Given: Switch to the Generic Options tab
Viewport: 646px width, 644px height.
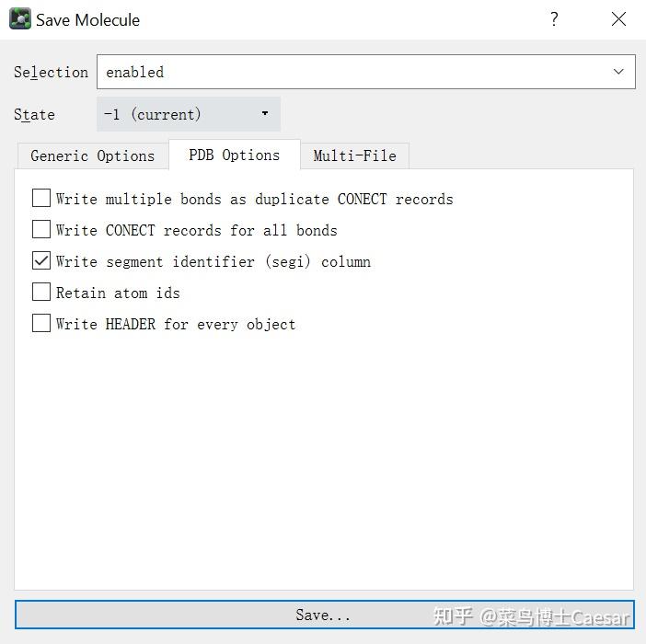Looking at the screenshot, I should [92, 155].
